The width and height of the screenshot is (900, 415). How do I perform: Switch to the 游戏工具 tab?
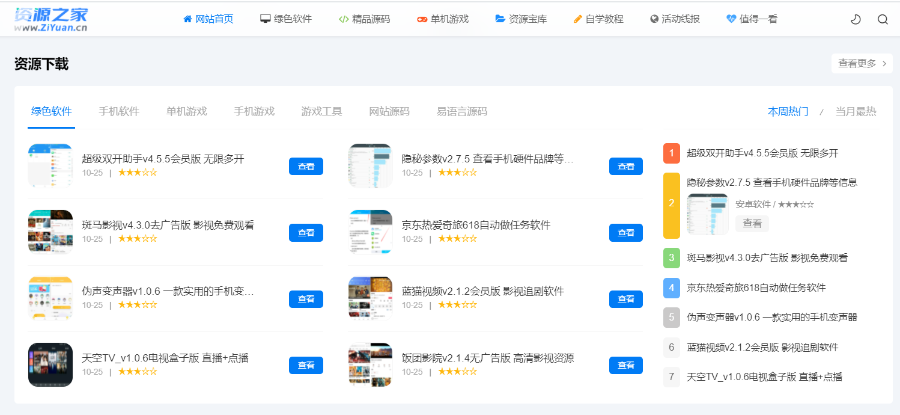tap(321, 111)
